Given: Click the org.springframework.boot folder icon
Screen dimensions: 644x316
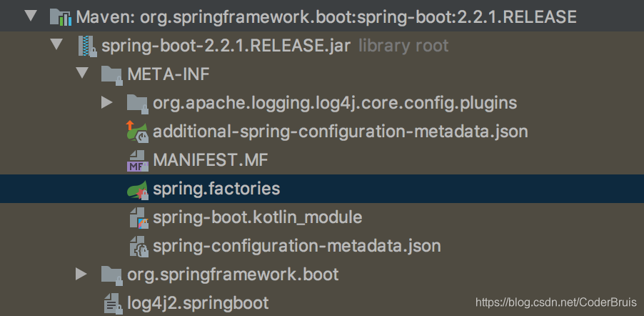Looking at the screenshot, I should (x=112, y=275).
